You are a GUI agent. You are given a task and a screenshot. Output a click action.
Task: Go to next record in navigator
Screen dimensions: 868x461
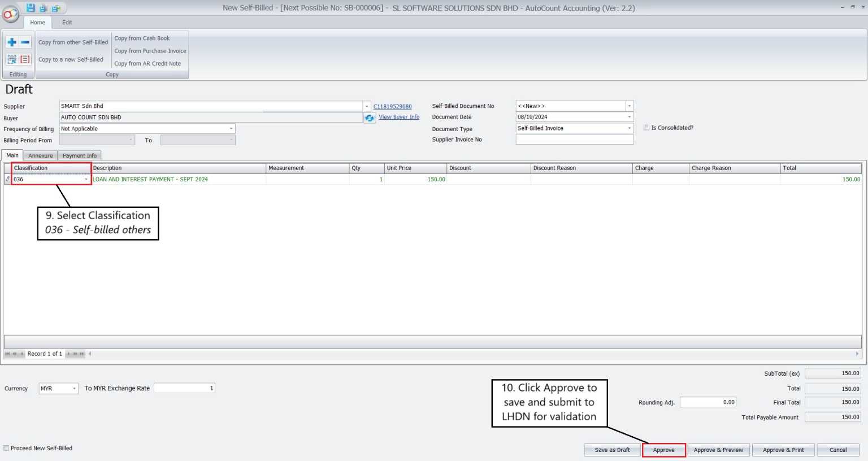[68, 354]
